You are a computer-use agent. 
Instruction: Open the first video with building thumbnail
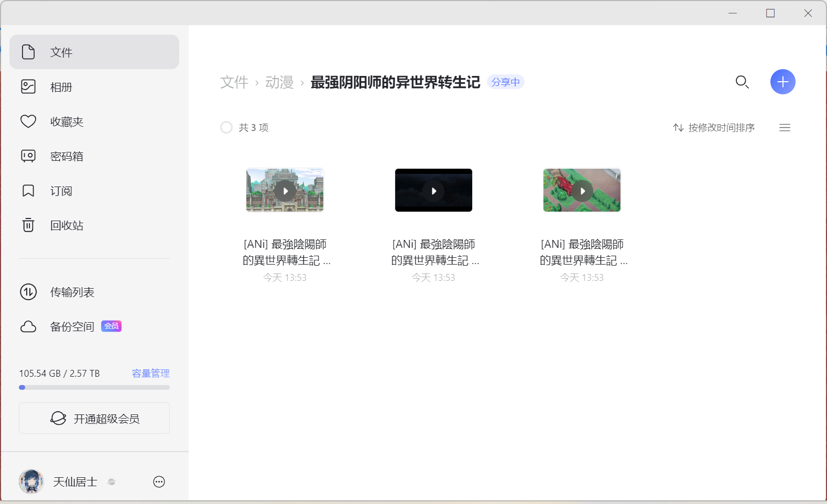pos(285,190)
